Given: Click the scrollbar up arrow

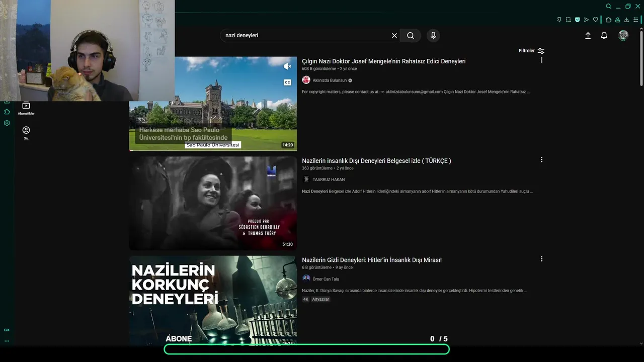Looking at the screenshot, I should point(641,29).
